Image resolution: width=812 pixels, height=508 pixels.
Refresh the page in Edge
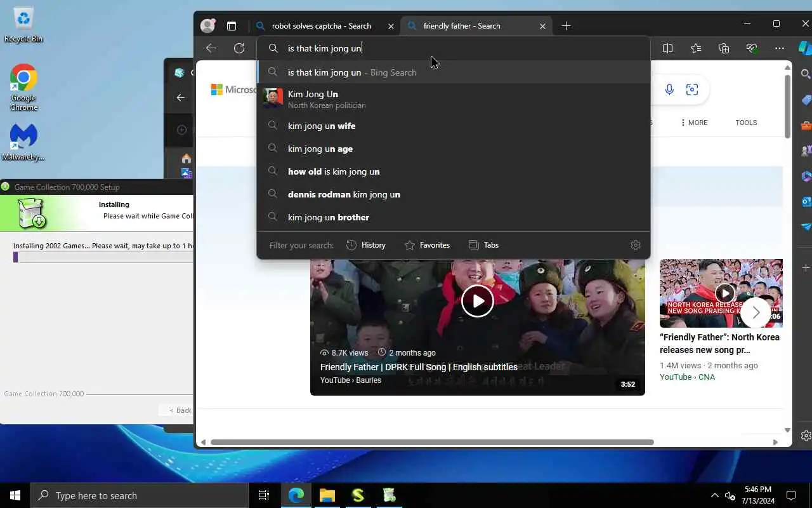[x=239, y=48]
